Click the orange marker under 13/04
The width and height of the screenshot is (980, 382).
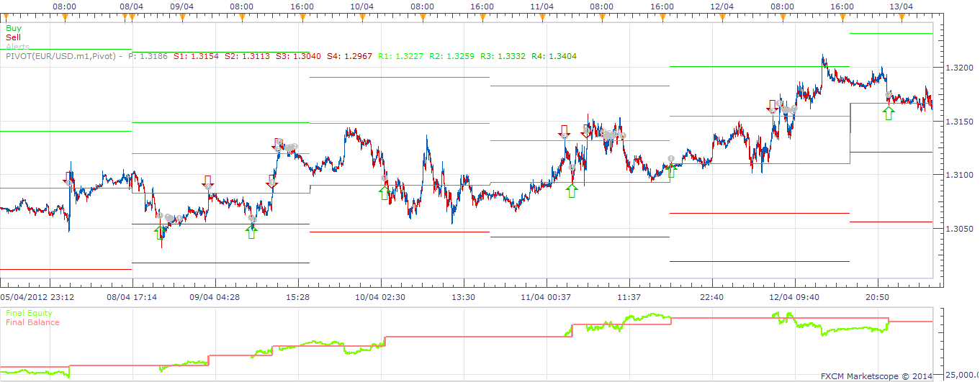pos(902,17)
